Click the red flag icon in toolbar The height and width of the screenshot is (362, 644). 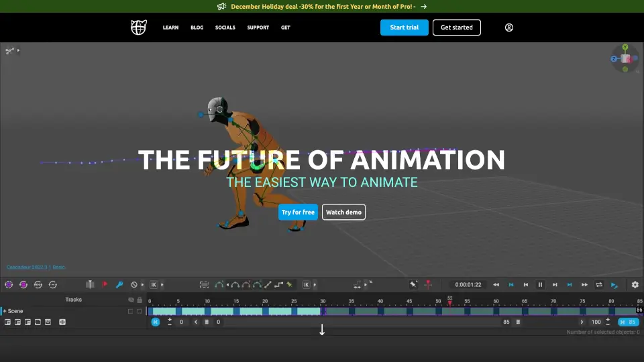(104, 285)
